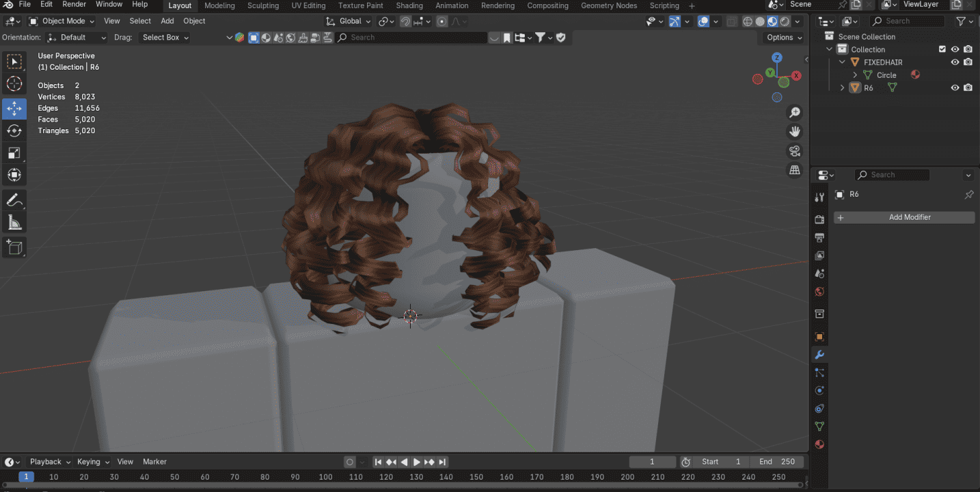
Task: Toggle proportional editing
Action: click(x=442, y=21)
